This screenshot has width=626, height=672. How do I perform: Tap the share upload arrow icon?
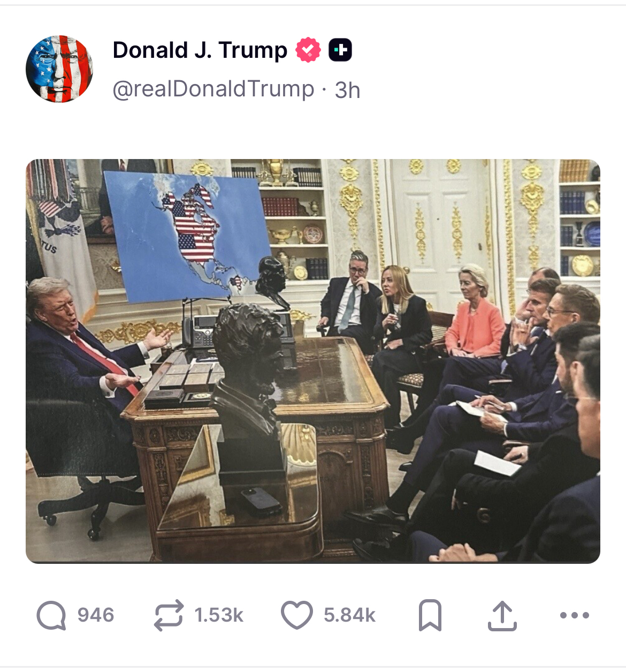point(502,616)
